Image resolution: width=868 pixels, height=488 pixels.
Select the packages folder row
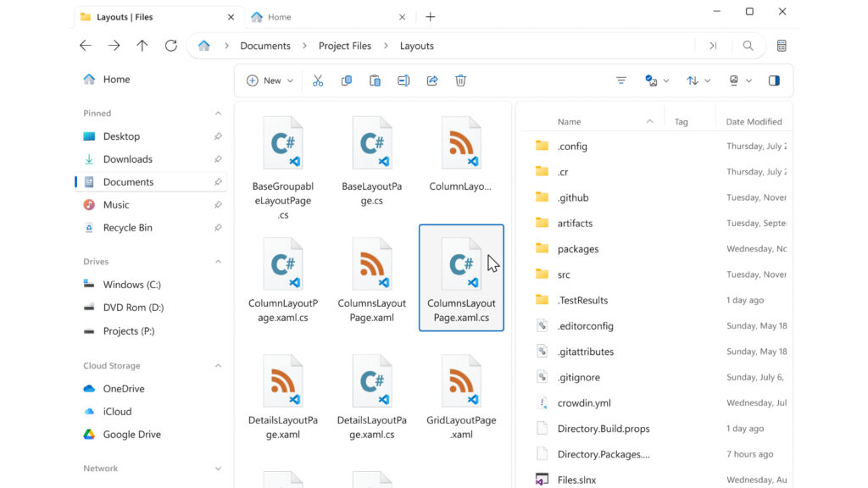657,249
